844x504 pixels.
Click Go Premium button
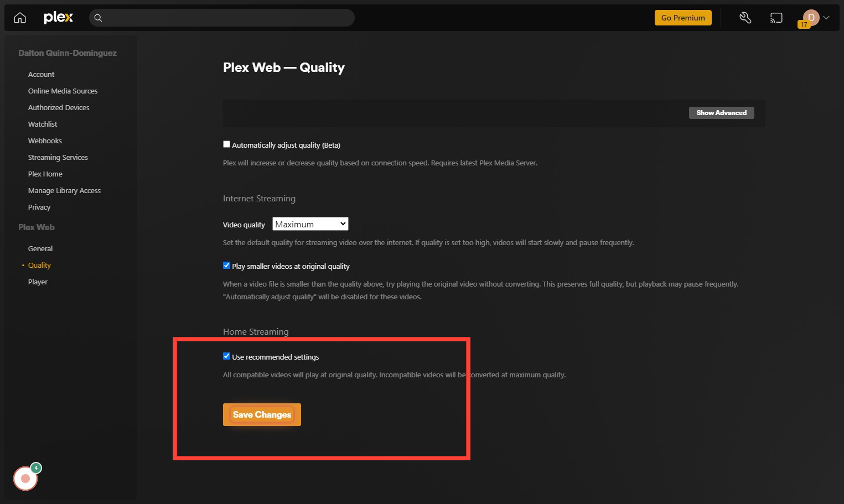[683, 18]
